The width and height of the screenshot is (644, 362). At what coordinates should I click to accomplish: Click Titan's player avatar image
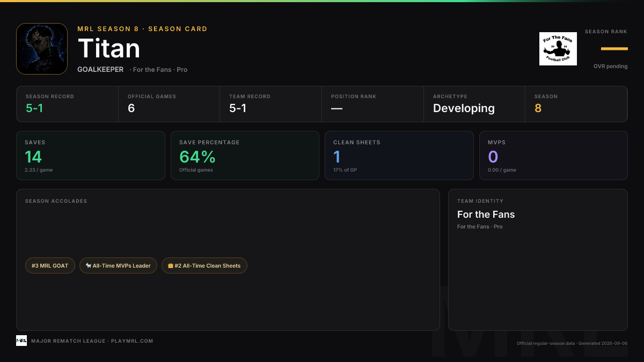42,49
